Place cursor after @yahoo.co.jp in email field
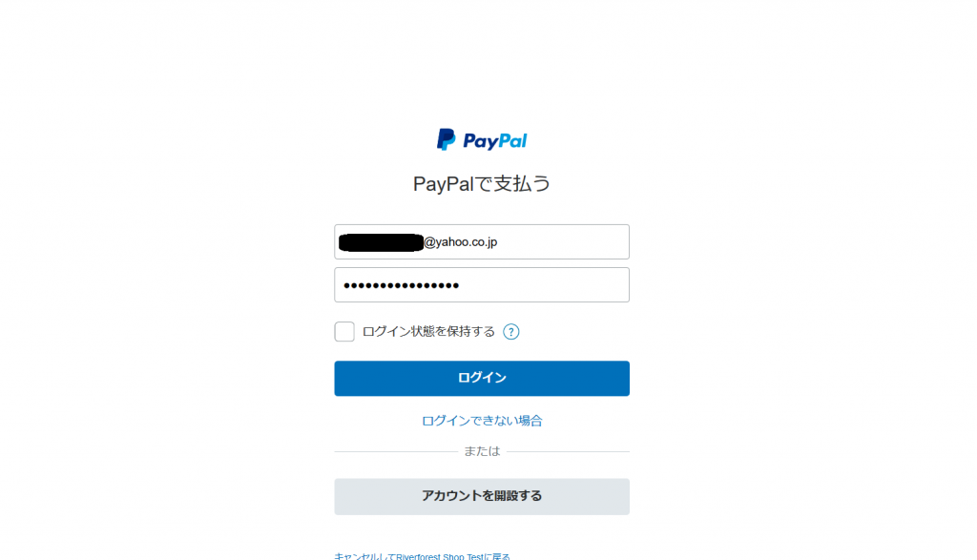Viewport: 977px width, 560px height. pyautogui.click(x=498, y=242)
